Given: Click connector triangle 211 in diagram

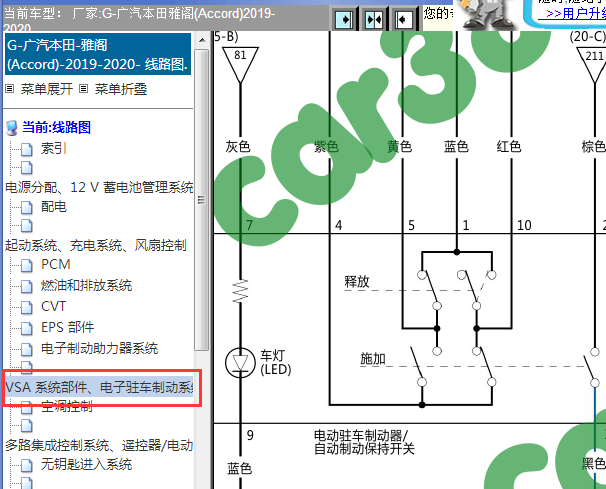Looking at the screenshot, I should (594, 65).
